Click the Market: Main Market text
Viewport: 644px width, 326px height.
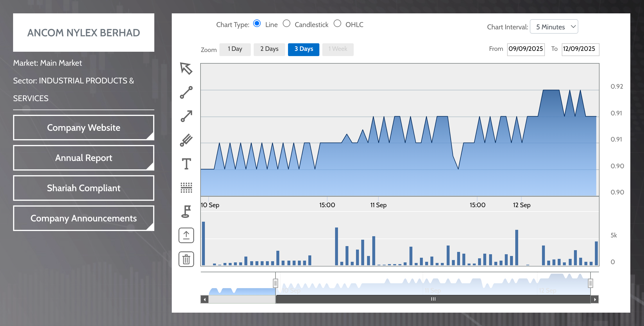[48, 63]
